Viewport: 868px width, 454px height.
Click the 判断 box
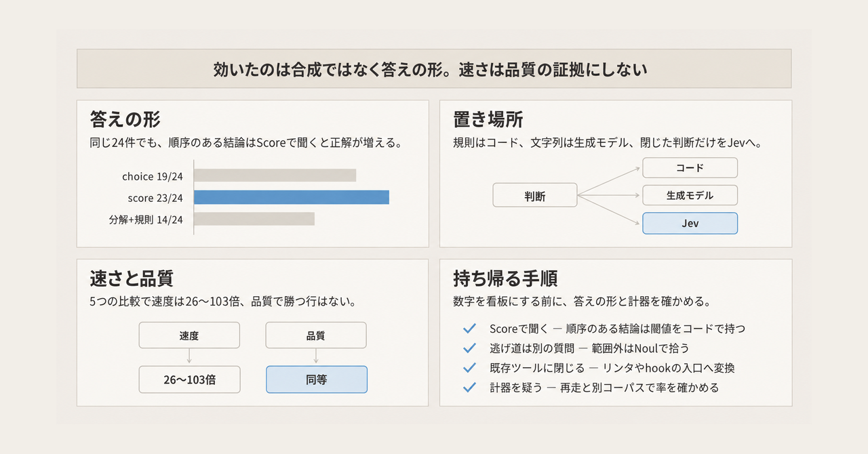coord(535,196)
